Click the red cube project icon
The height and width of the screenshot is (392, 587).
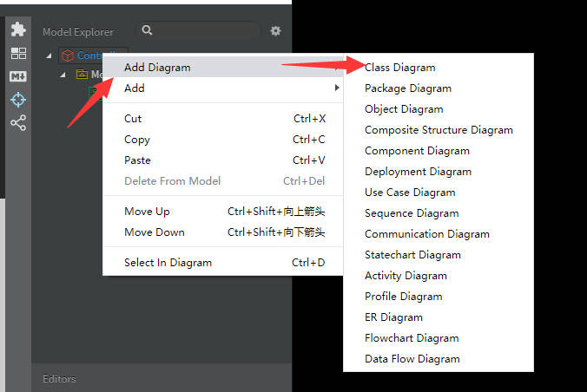67,56
